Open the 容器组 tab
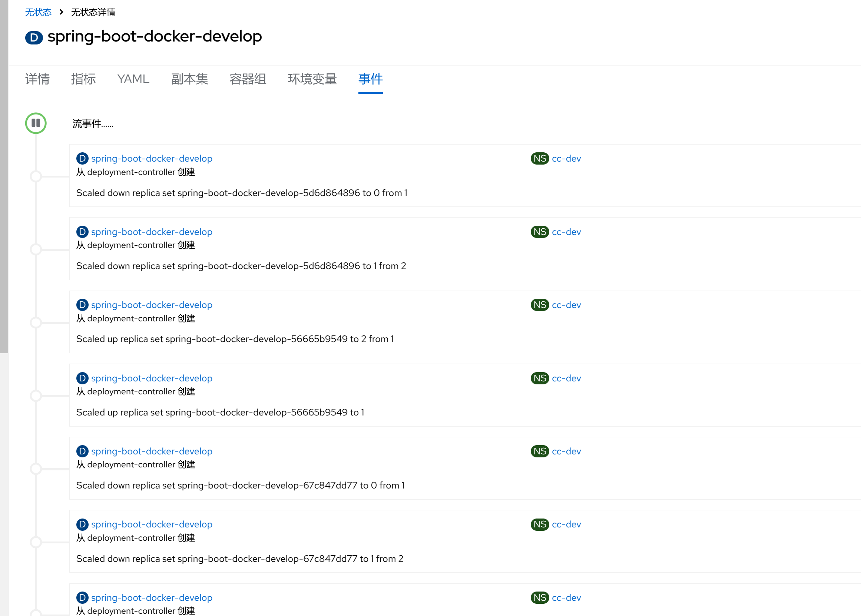The image size is (861, 616). tap(248, 79)
